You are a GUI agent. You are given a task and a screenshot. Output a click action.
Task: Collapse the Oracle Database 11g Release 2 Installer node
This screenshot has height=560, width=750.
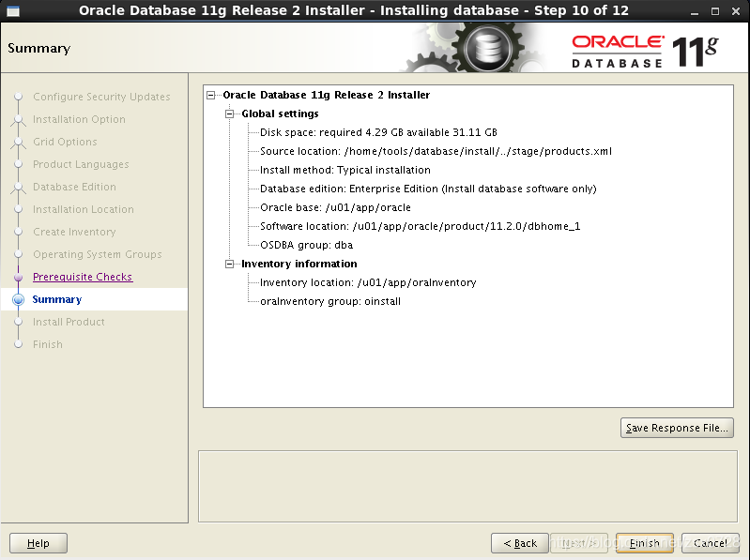click(211, 95)
